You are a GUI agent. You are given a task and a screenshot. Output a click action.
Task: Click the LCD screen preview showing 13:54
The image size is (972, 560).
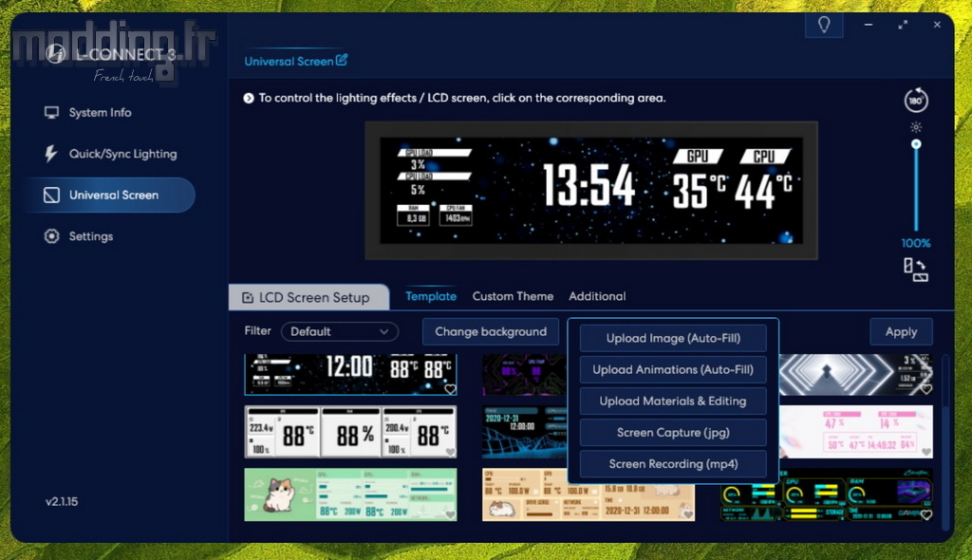tap(591, 190)
